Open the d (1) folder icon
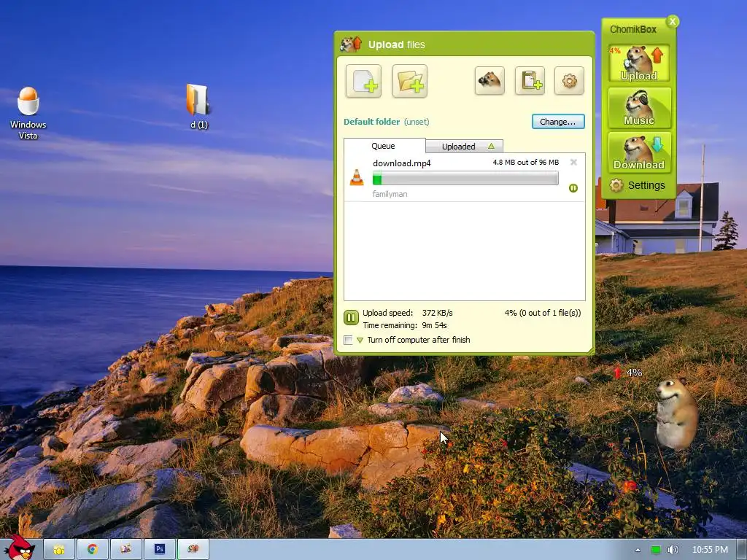The height and width of the screenshot is (560, 747). click(x=198, y=106)
